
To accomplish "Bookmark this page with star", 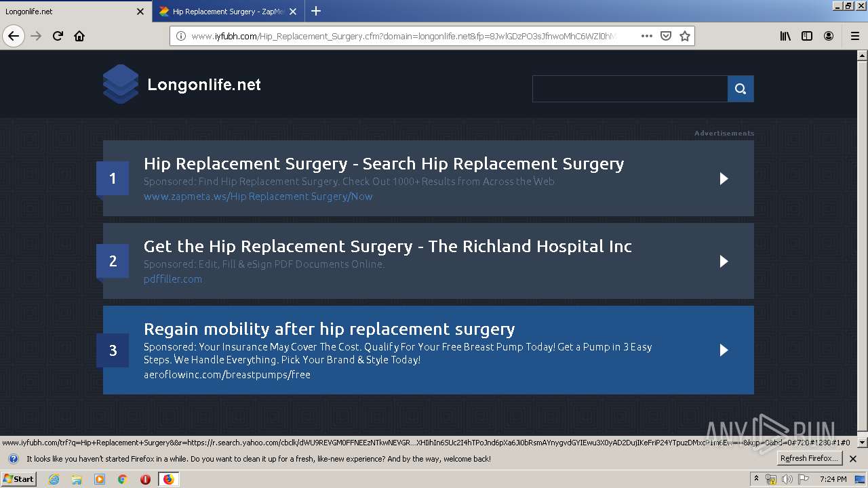I will [x=685, y=36].
